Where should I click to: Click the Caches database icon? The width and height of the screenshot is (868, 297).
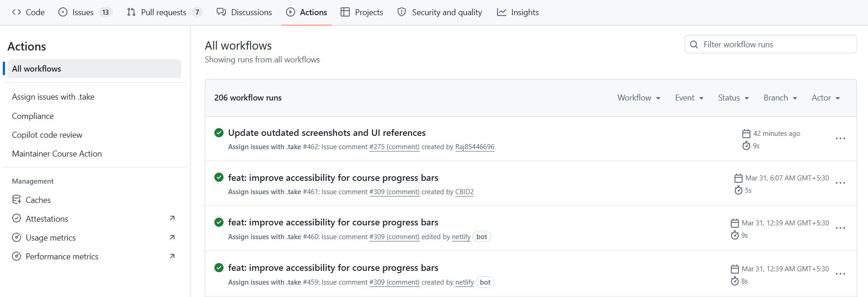click(17, 200)
